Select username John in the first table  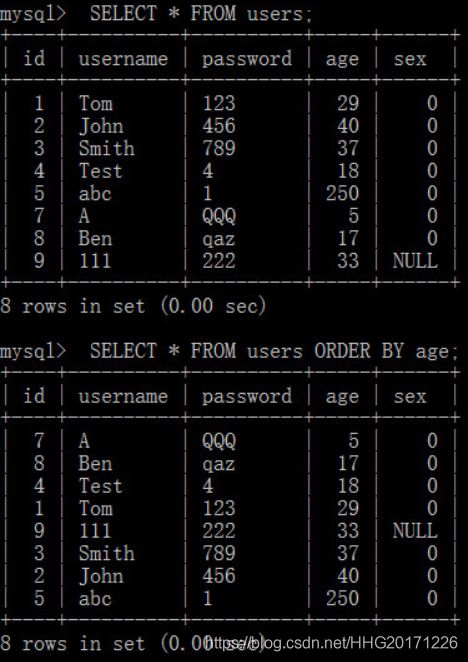101,126
